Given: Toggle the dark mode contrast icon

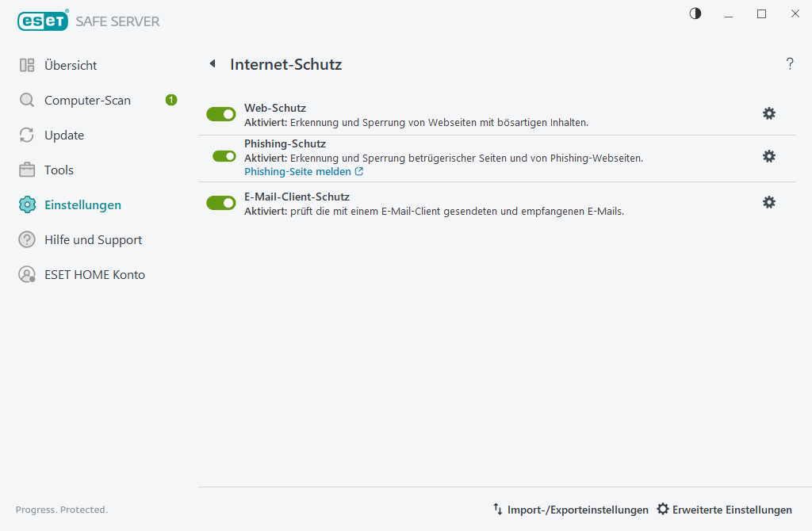Looking at the screenshot, I should [x=695, y=13].
